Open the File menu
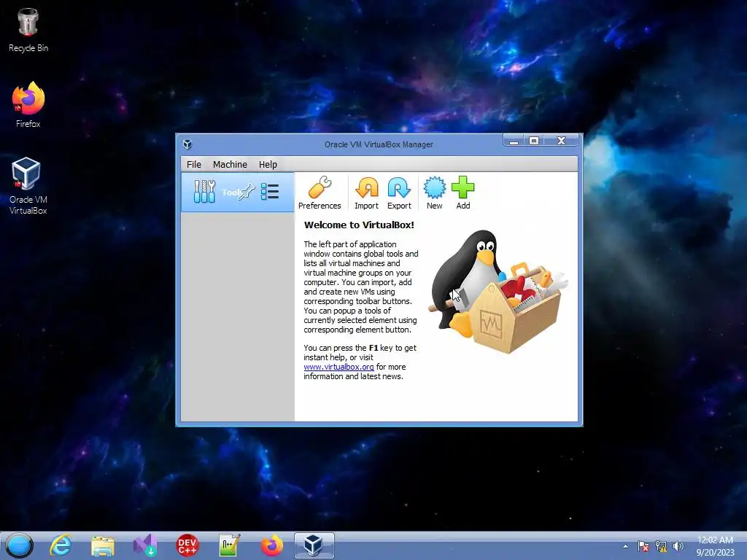The width and height of the screenshot is (747, 560). [x=194, y=164]
